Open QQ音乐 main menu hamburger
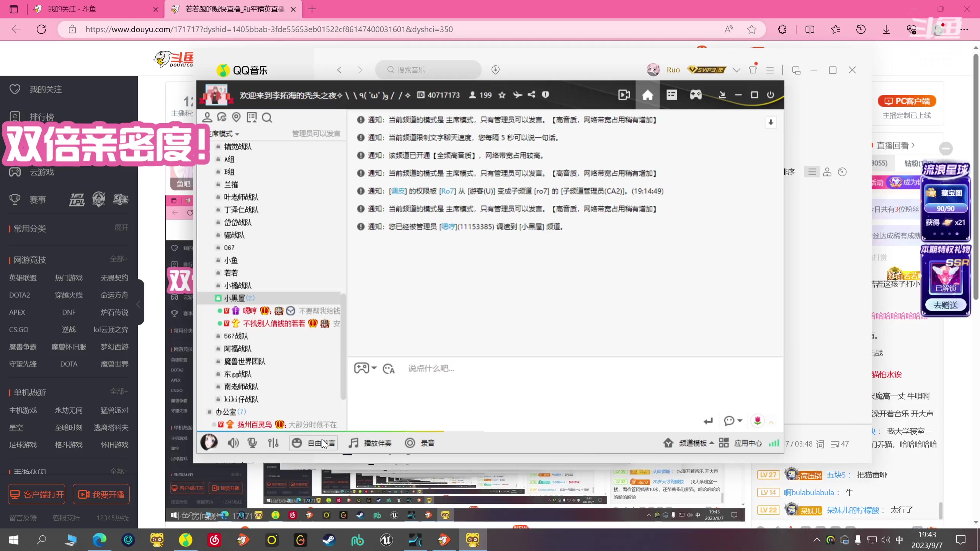980x551 pixels. click(x=770, y=70)
